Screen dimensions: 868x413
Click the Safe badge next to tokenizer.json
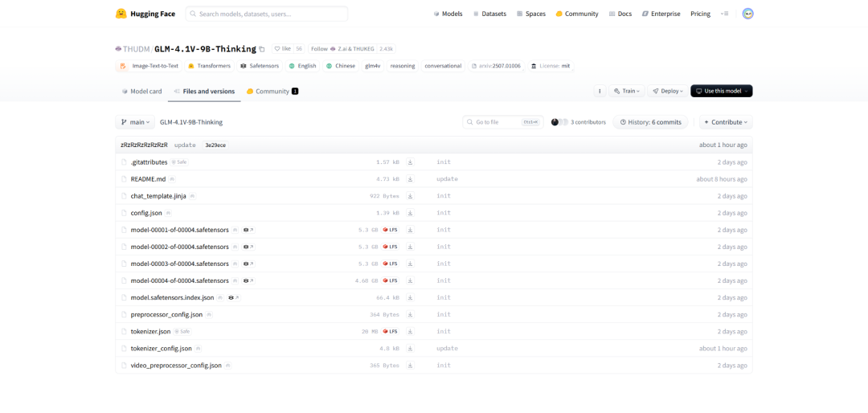pos(182,331)
